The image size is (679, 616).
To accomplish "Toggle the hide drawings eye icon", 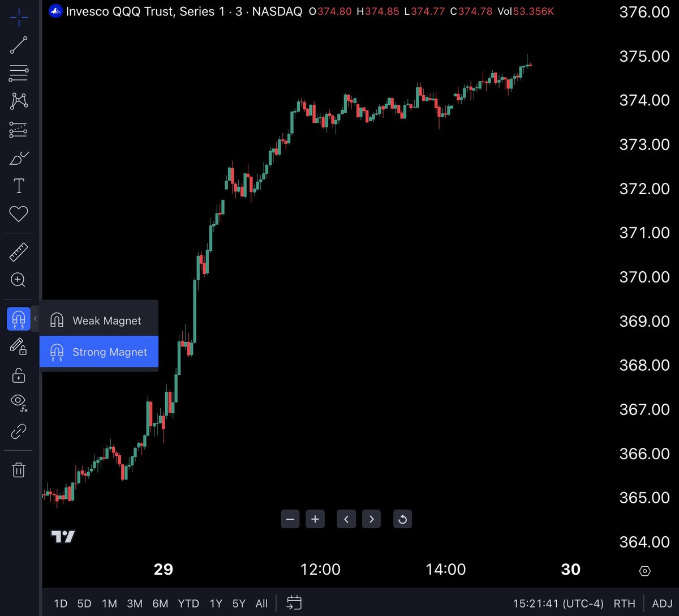I will pyautogui.click(x=19, y=403).
